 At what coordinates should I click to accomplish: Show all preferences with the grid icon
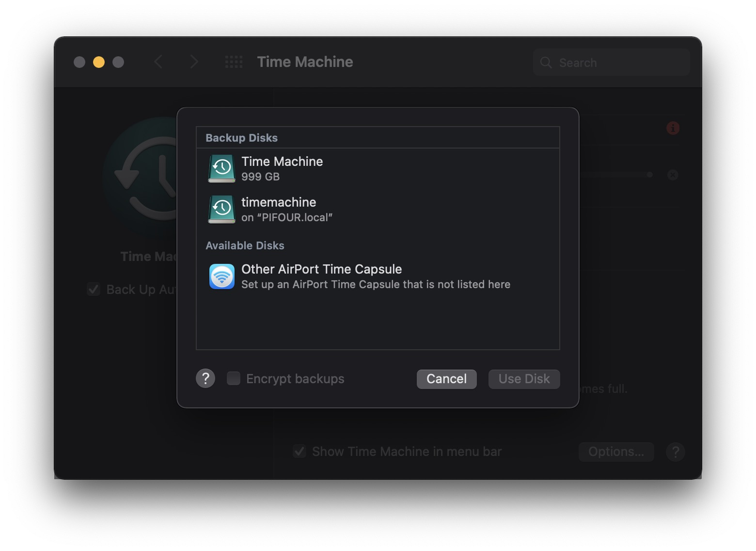coord(234,62)
